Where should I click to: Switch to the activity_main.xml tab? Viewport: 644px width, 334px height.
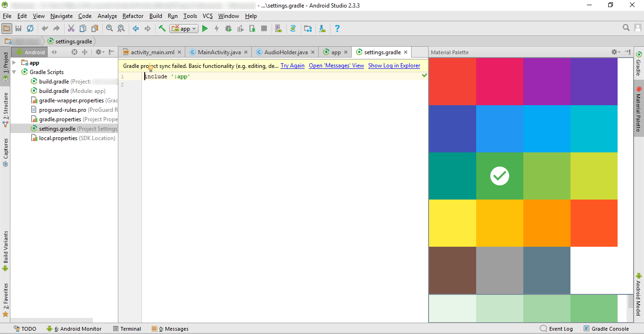tap(152, 52)
